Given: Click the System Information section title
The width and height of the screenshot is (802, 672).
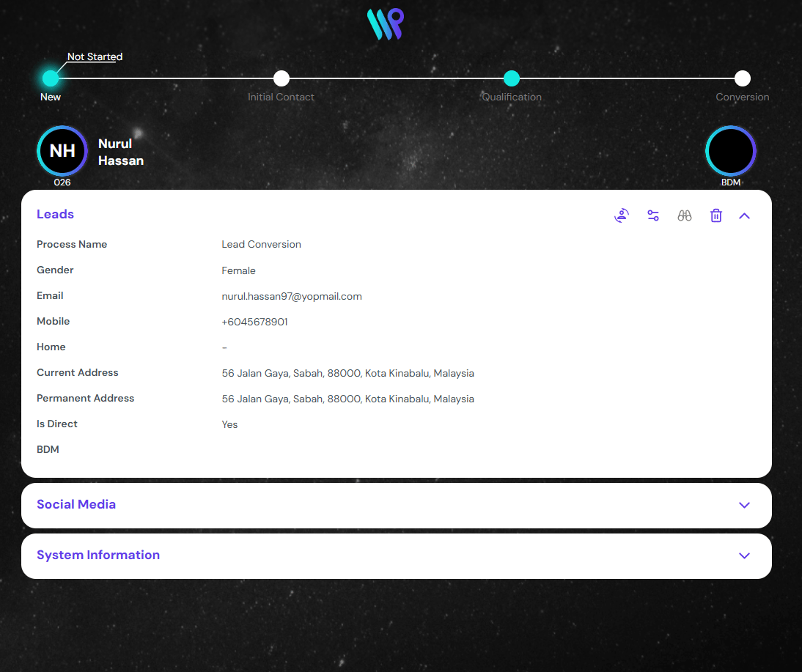Looking at the screenshot, I should pos(98,555).
